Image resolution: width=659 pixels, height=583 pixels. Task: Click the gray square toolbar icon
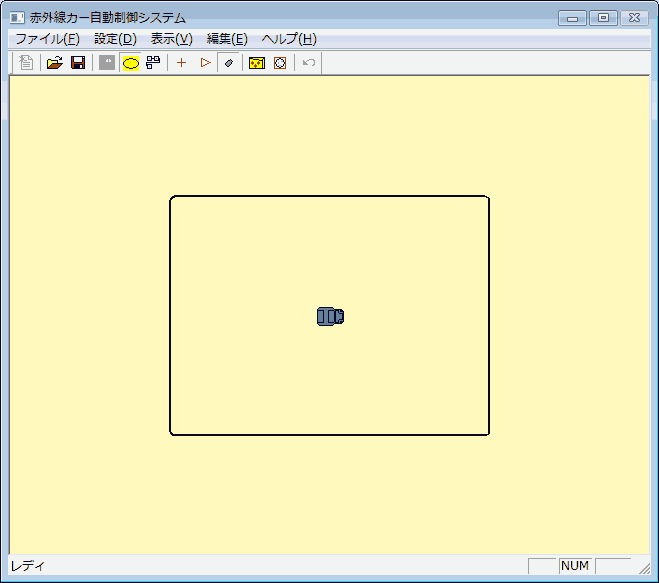tap(107, 63)
